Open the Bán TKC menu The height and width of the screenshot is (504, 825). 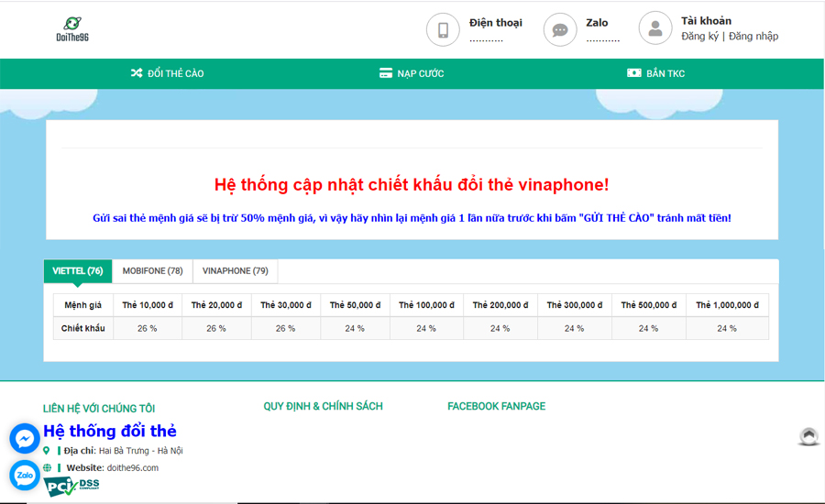coord(656,73)
